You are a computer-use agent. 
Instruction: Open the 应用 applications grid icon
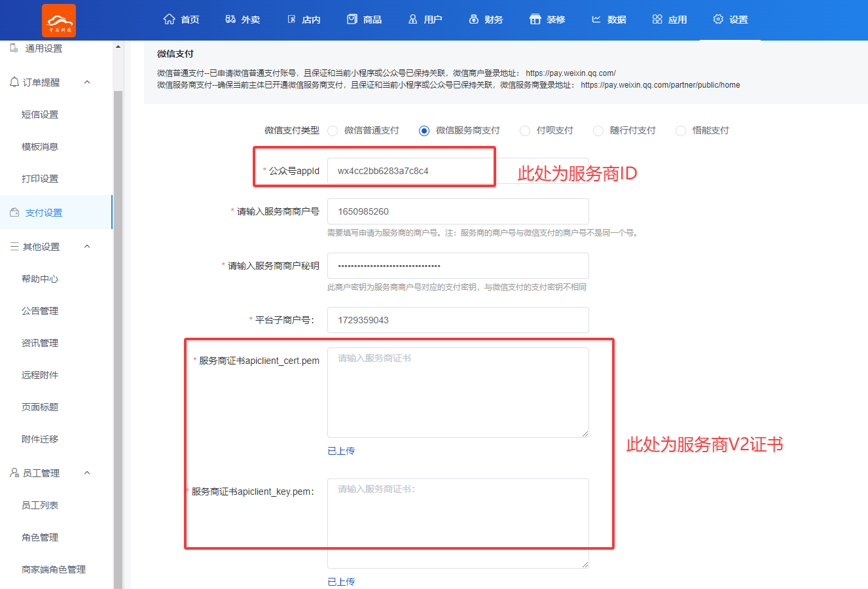(x=657, y=19)
